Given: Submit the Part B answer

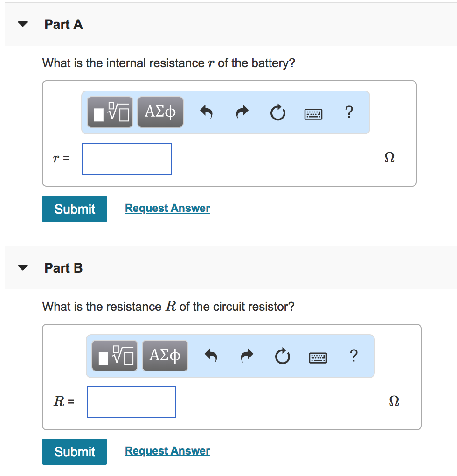Looking at the screenshot, I should click(75, 452).
